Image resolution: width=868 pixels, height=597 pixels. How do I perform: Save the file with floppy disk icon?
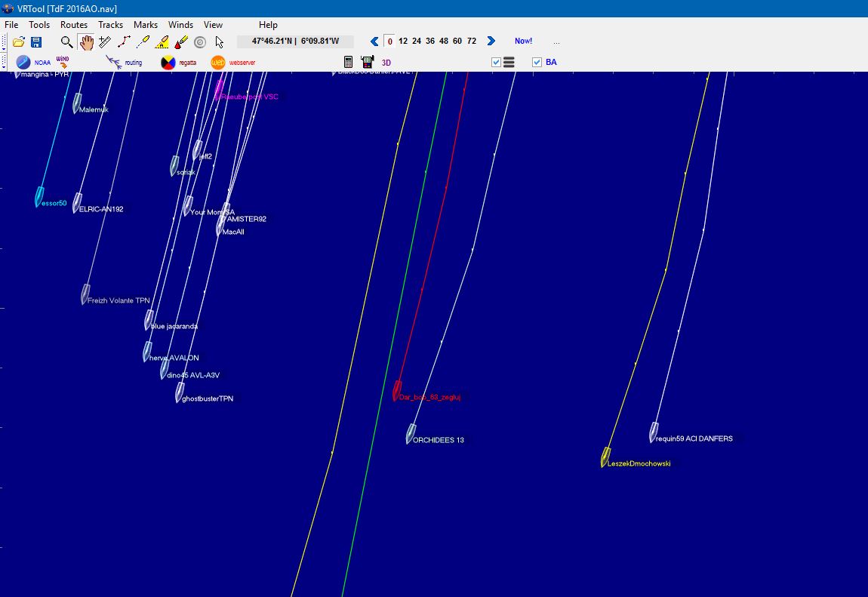coord(36,42)
